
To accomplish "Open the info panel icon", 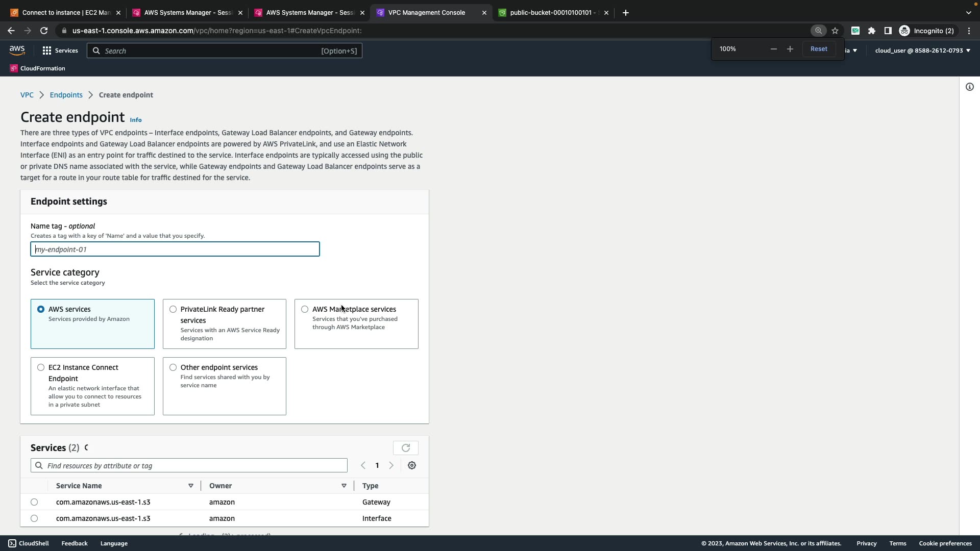I will (970, 87).
